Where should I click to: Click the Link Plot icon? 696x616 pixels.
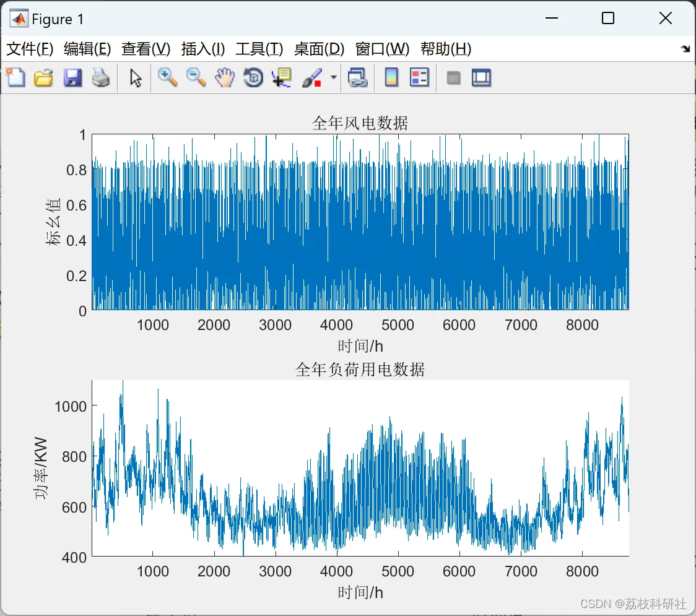tap(358, 77)
